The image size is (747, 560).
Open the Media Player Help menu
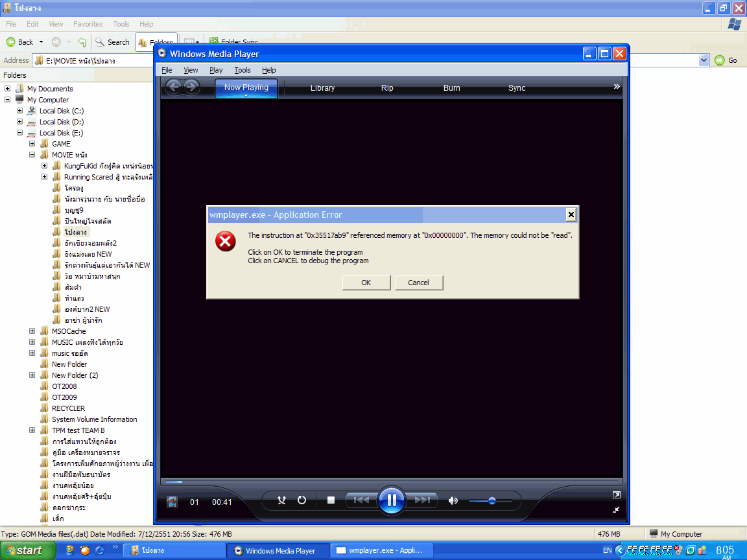268,70
